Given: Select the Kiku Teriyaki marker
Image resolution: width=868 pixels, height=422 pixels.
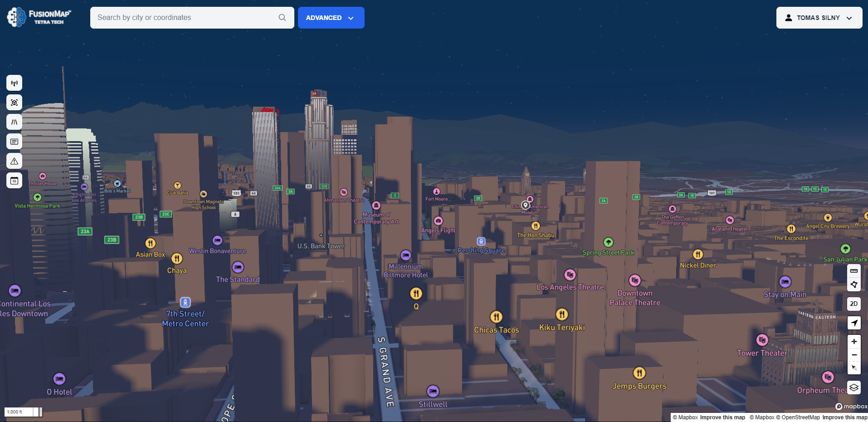Looking at the screenshot, I should [562, 314].
